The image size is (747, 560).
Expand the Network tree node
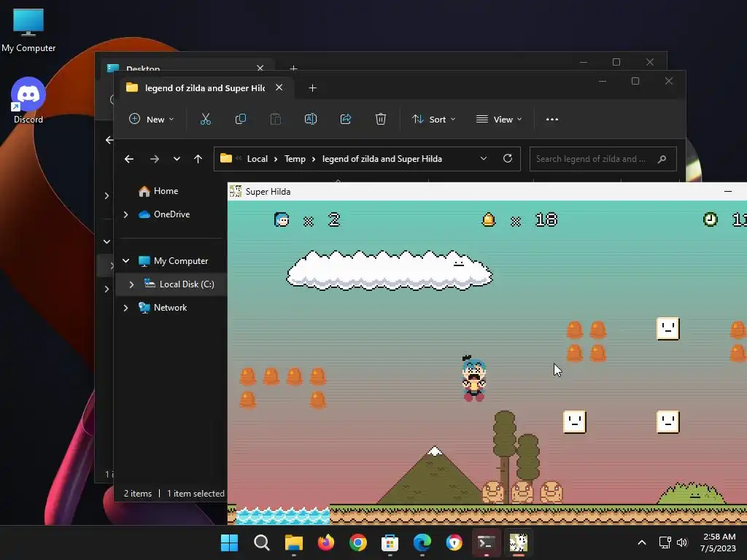tap(125, 308)
